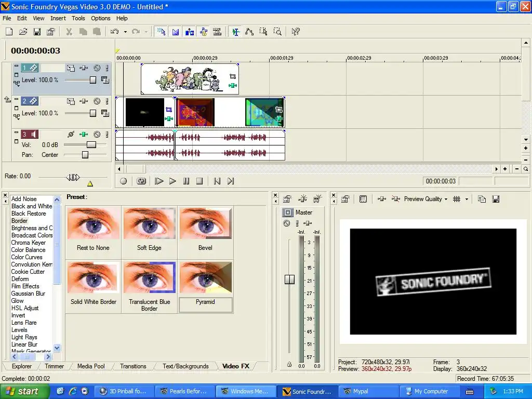Expand track layers arrow beside track 2
532x399 pixels.
coord(7,100)
